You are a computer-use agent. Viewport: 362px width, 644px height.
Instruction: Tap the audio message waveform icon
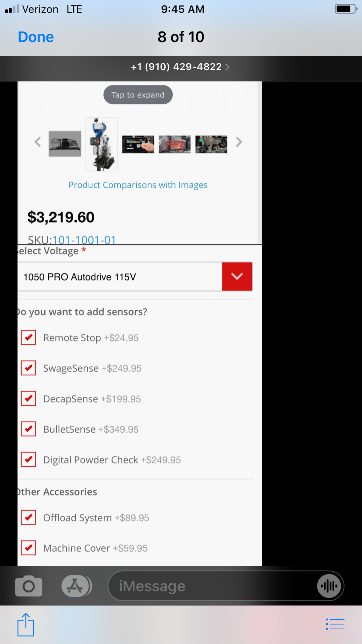(329, 586)
